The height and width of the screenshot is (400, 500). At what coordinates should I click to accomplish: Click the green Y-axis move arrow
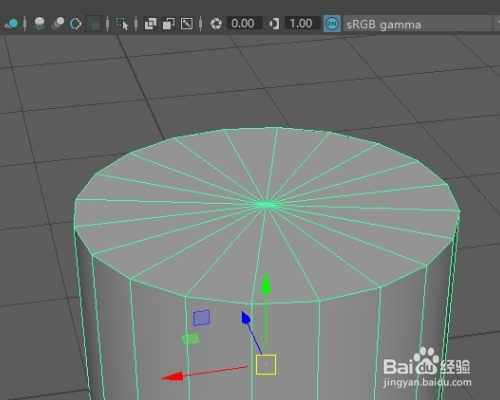266,284
